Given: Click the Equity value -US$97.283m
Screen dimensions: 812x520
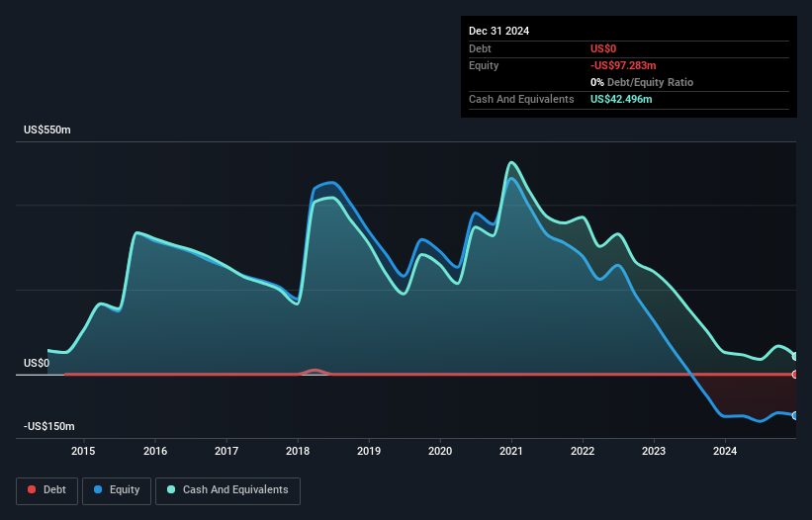Looking at the screenshot, I should click(623, 65).
